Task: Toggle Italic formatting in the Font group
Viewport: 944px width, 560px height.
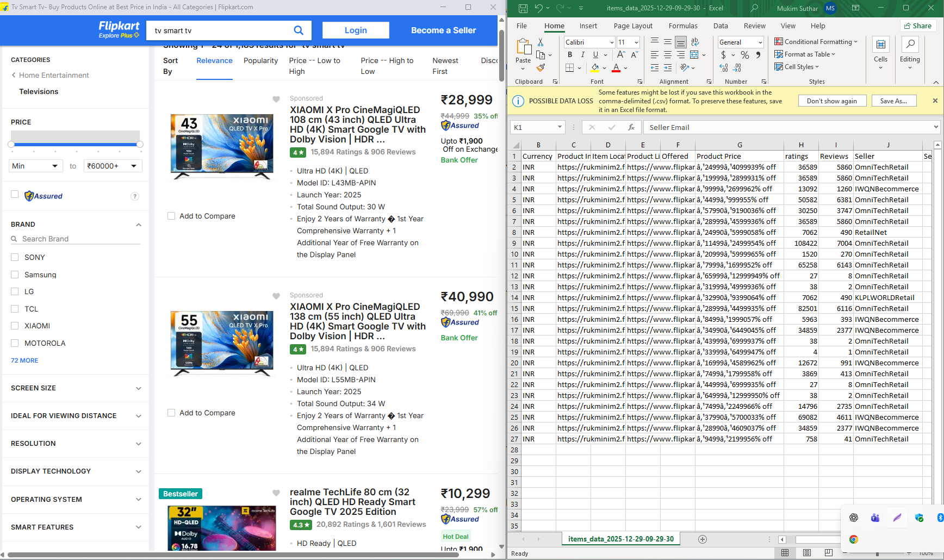Action: coord(582,55)
